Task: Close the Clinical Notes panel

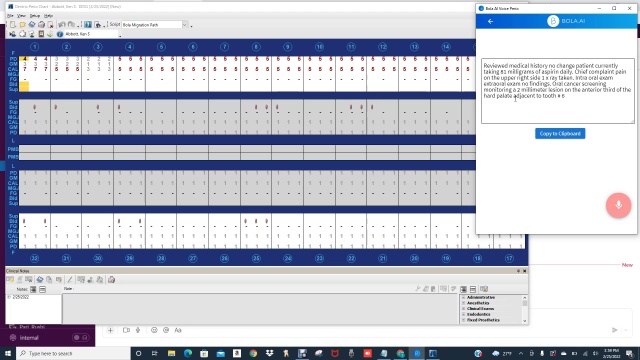Action: point(524,271)
